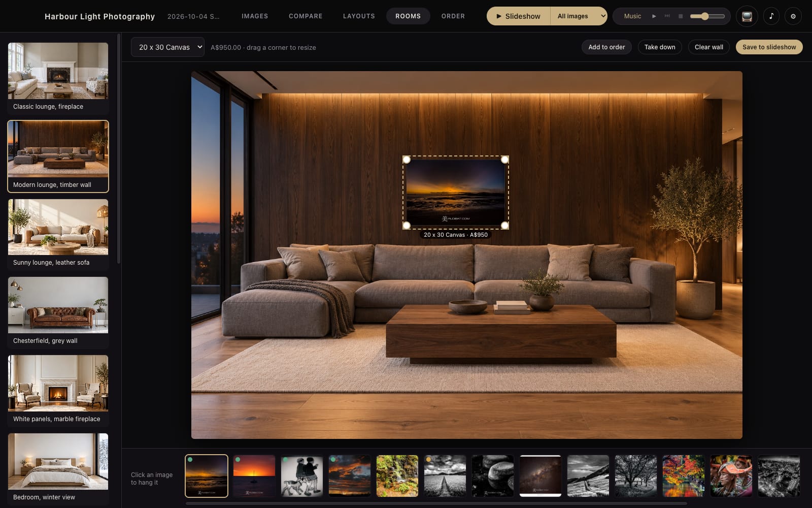This screenshot has height=508, width=812.
Task: Hang the Milky Way night sky image
Action: (540, 476)
